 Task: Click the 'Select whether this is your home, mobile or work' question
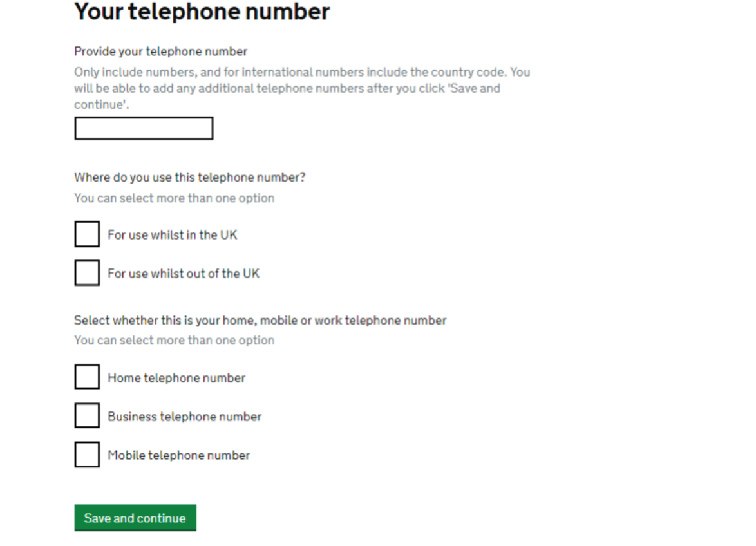point(260,321)
